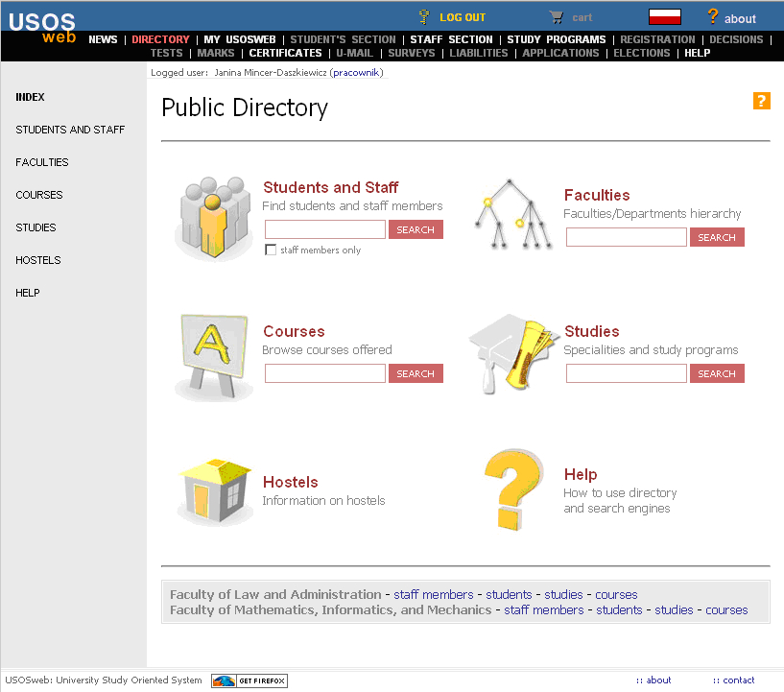This screenshot has width=784, height=692.
Task: Open the Students and Staff heading link
Action: [330, 187]
